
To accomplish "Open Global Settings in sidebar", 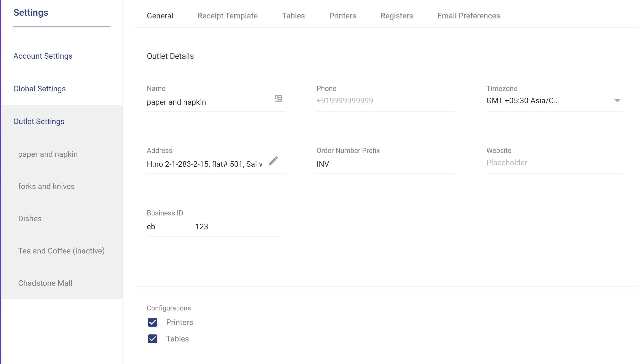I will pyautogui.click(x=40, y=89).
